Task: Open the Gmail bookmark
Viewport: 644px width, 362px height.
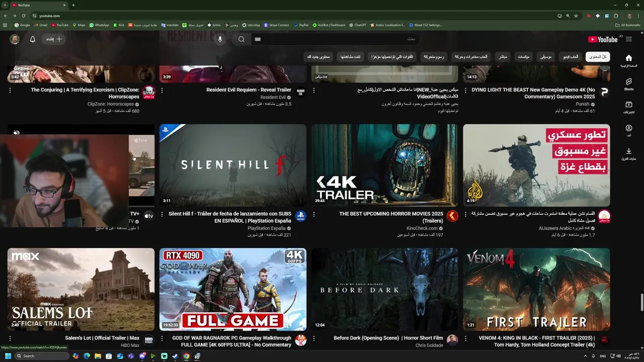Action: (x=40, y=25)
